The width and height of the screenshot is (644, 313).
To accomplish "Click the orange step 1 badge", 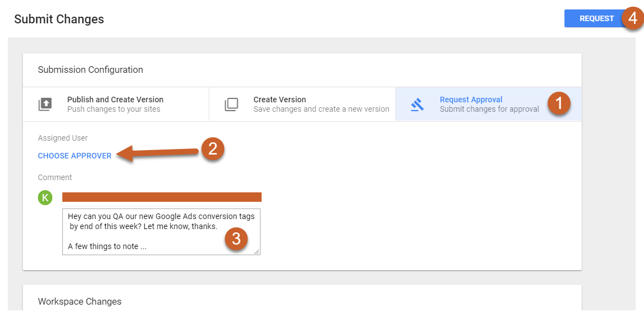I will tap(559, 104).
